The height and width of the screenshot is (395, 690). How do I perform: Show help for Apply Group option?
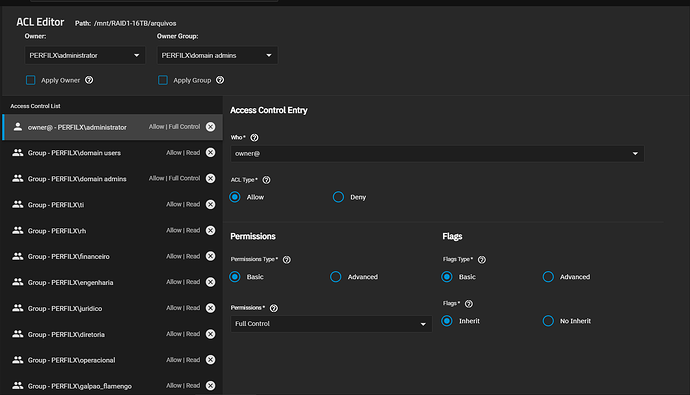(220, 80)
